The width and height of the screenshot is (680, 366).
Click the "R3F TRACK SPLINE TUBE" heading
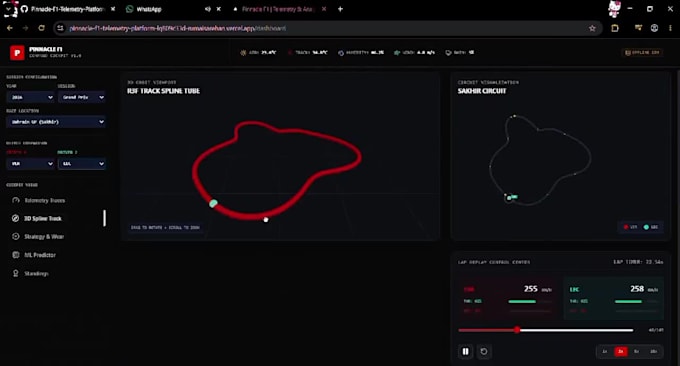click(x=163, y=91)
